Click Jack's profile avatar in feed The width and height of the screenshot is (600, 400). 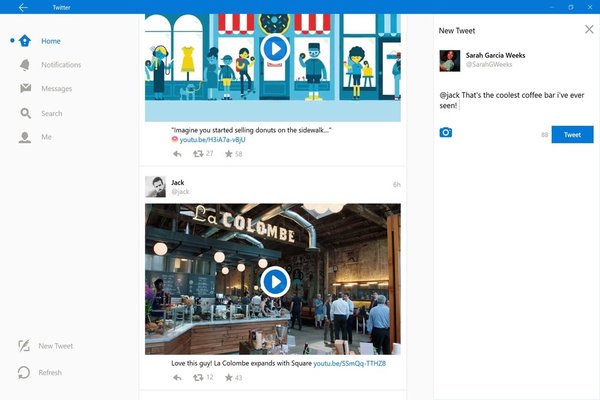(x=155, y=187)
